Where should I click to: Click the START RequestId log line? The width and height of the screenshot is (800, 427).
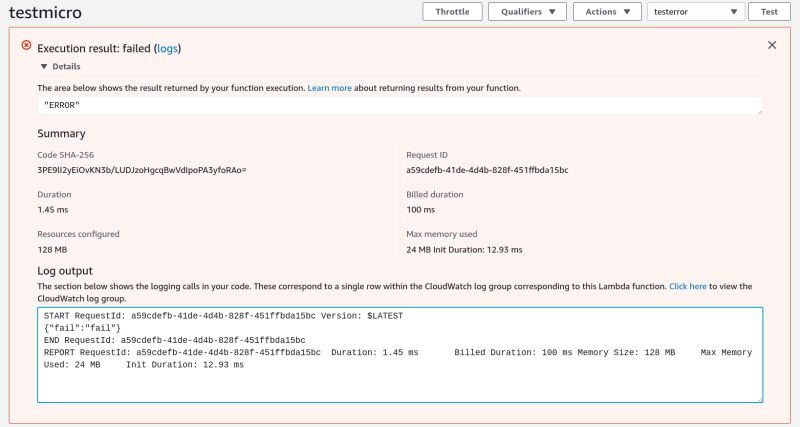point(223,316)
